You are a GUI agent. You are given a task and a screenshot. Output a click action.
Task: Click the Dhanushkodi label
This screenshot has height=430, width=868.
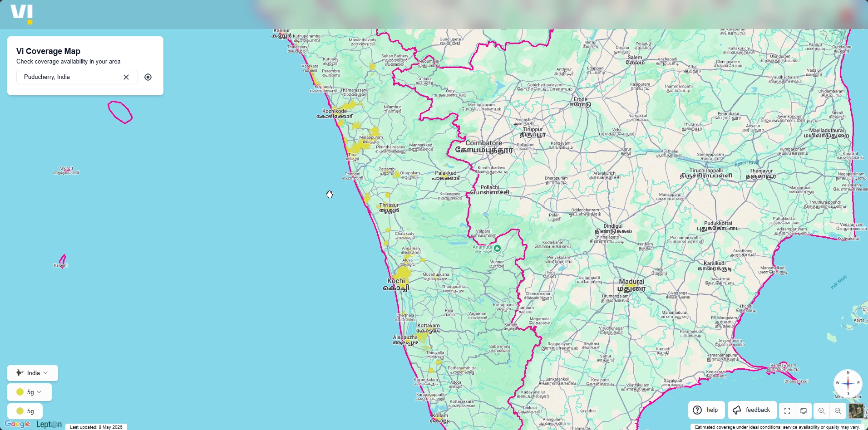pos(796,381)
